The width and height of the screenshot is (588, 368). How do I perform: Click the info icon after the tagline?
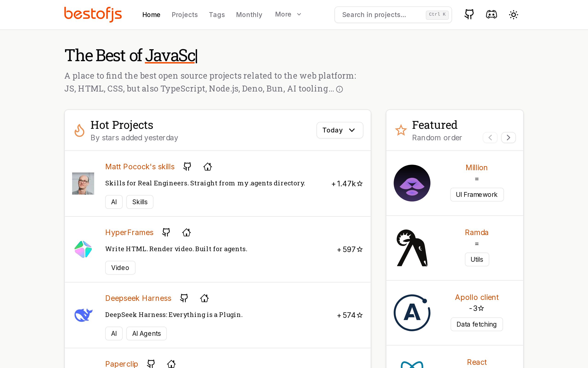[339, 89]
